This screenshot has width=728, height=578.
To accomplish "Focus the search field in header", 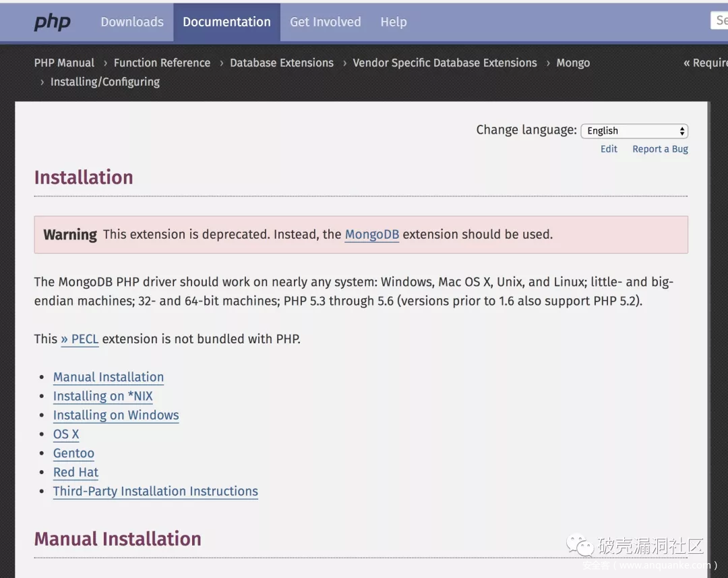I will 719,20.
